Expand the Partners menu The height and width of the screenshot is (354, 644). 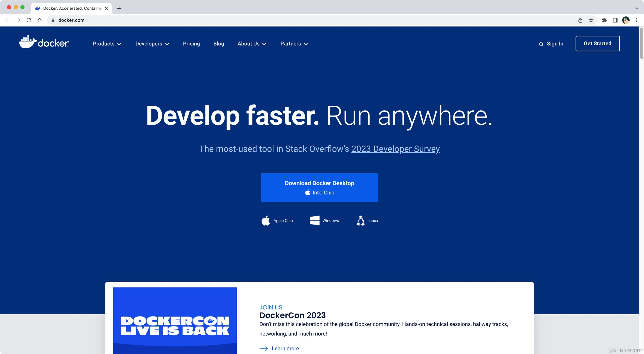294,44
